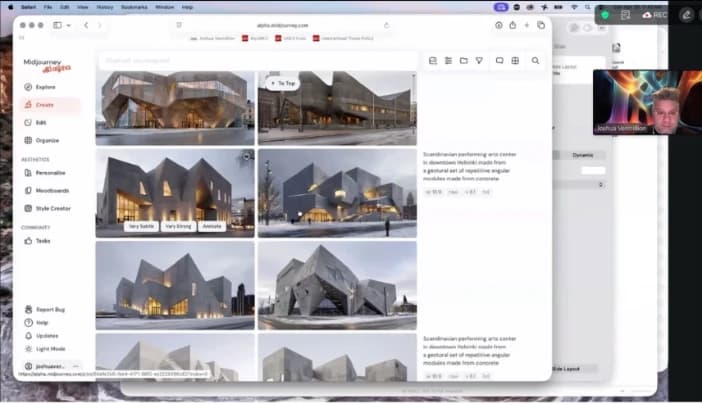Click the Vary Strong button
Screen dimensions: 702x404
[x=178, y=227]
